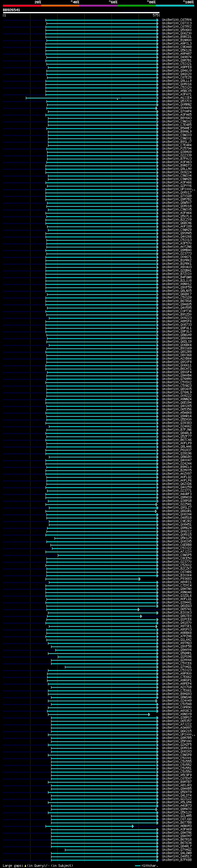The image size is (197, 868).
Task: Pick the UniRef100_Q9M4S9 label
Action: [x=177, y=497]
